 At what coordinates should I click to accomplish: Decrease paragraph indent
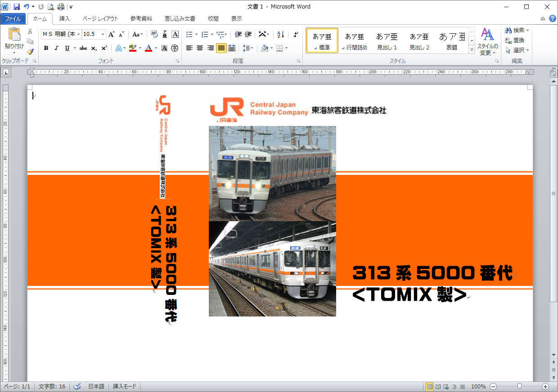click(x=238, y=34)
